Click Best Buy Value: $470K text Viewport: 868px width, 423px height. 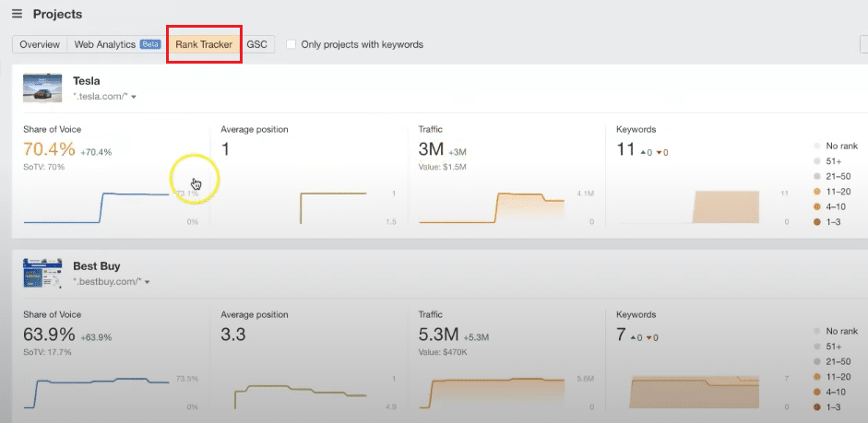pyautogui.click(x=443, y=352)
